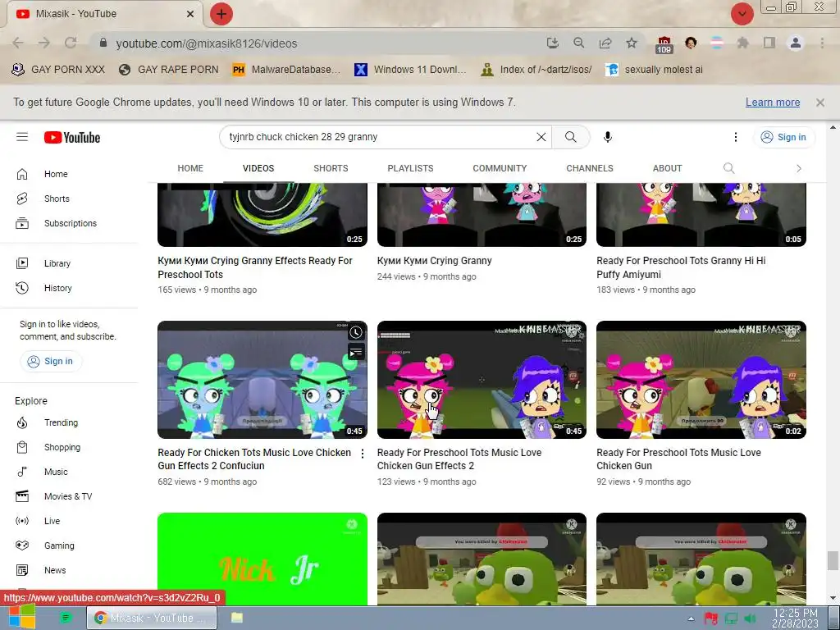Switch to the PLAYLISTS tab

410,168
